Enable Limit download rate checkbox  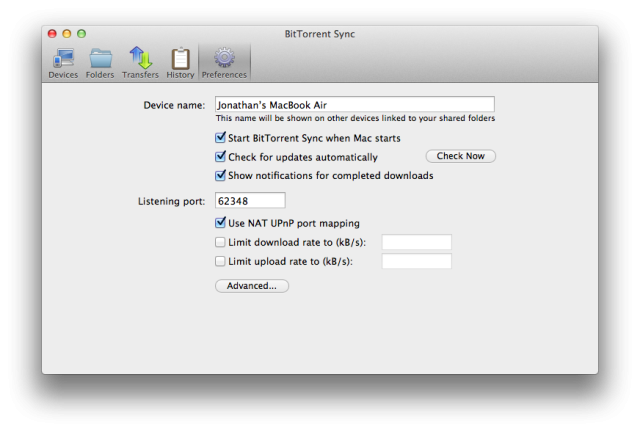(220, 242)
